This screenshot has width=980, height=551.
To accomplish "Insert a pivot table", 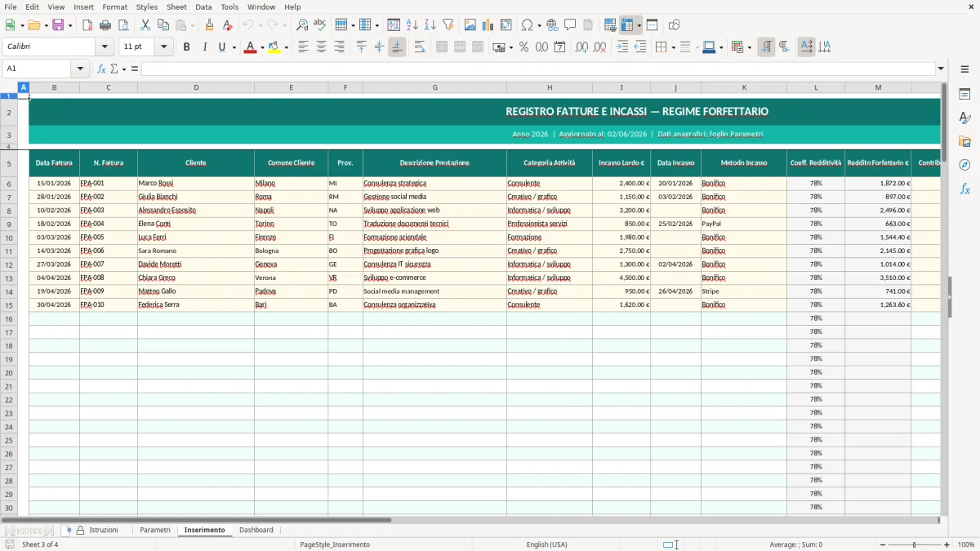I will [506, 25].
